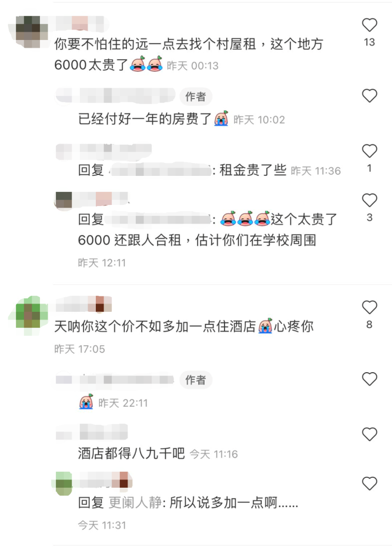The height and width of the screenshot is (548, 392).
Task: Tap the comment text 酒店都得八九千吧
Action: [131, 454]
